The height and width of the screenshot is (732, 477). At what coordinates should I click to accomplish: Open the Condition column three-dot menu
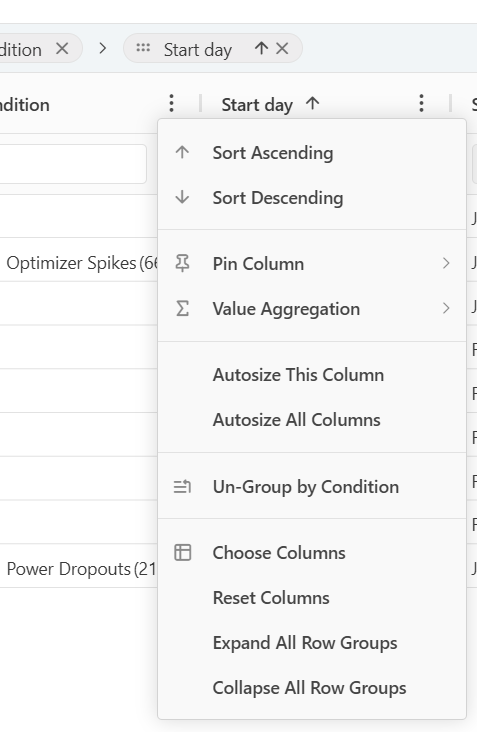tap(171, 103)
